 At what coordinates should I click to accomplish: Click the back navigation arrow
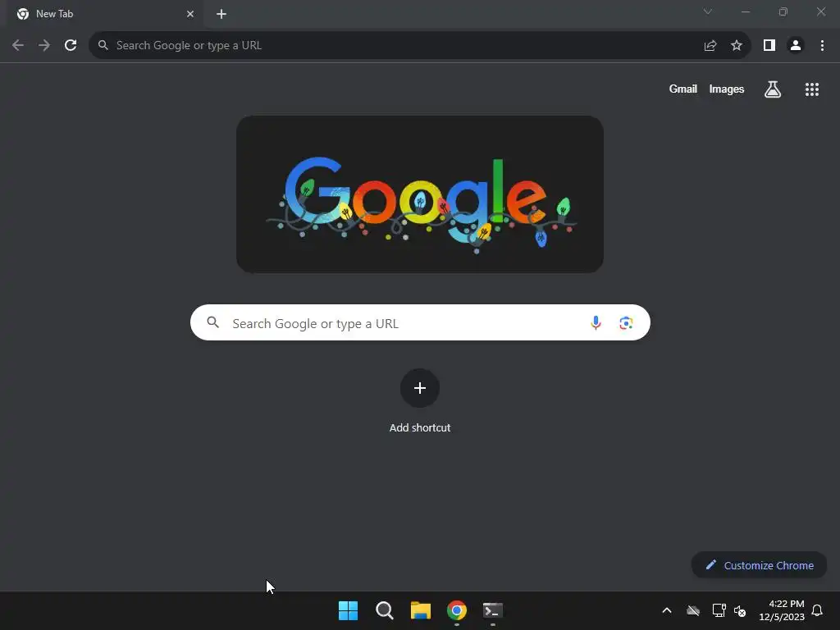coord(18,46)
